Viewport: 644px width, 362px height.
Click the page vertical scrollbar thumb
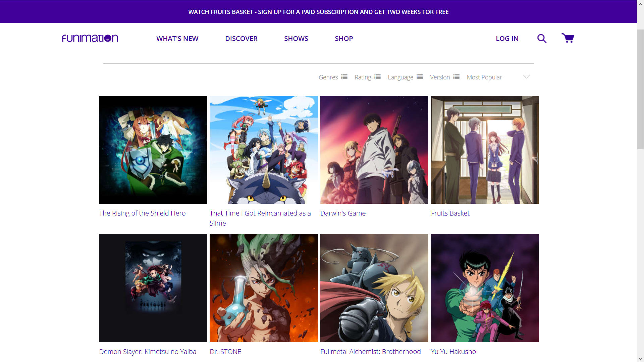click(640, 89)
